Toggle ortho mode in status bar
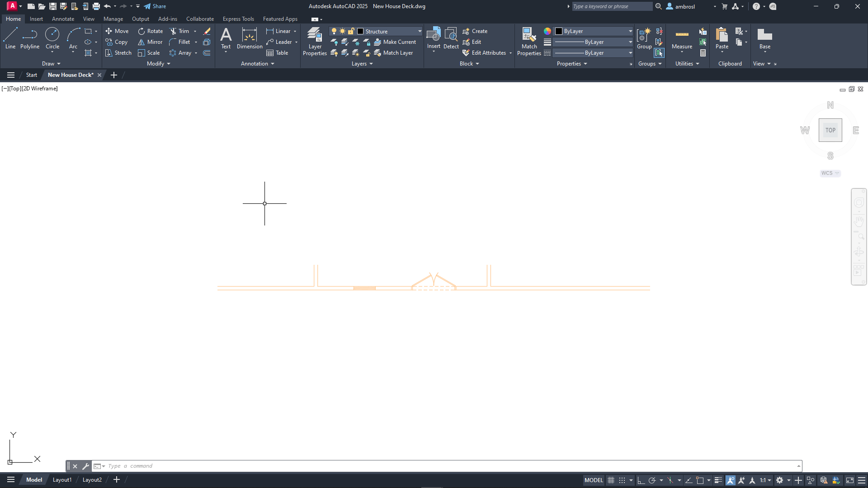The image size is (868, 488). pos(641,480)
